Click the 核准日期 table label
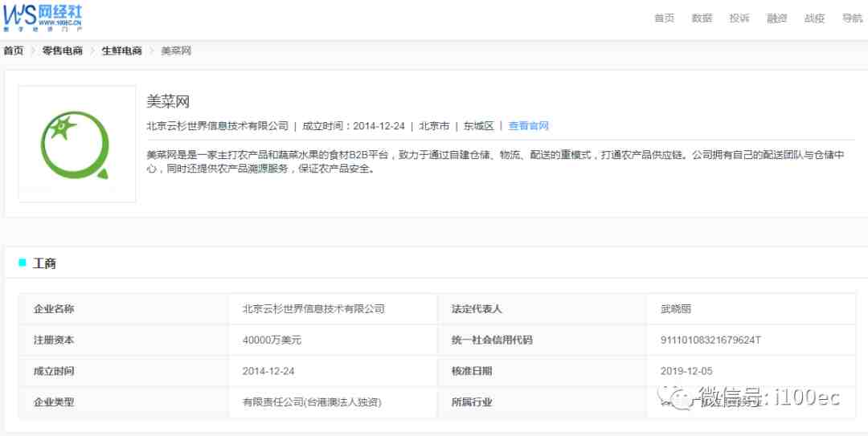Viewport: 868px width, 436px height. tap(472, 371)
